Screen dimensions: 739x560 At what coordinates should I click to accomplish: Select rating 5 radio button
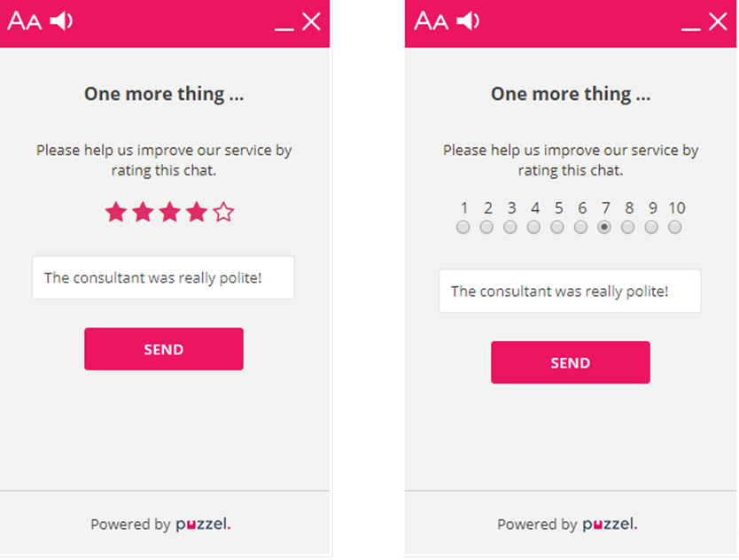click(x=557, y=228)
